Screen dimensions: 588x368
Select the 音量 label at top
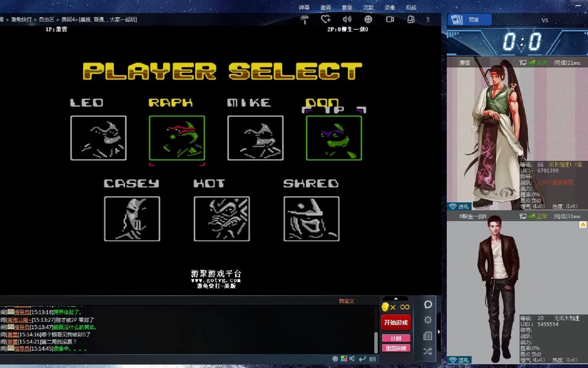(347, 7)
